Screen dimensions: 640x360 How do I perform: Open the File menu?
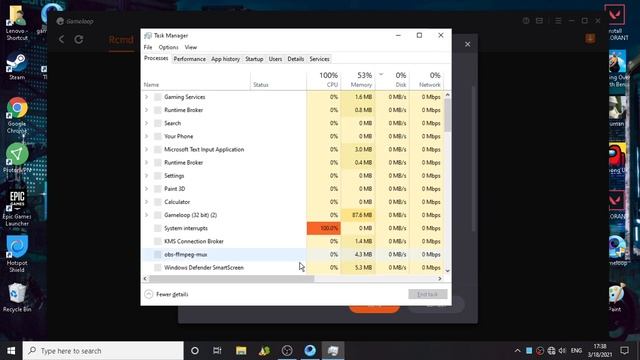pos(148,47)
